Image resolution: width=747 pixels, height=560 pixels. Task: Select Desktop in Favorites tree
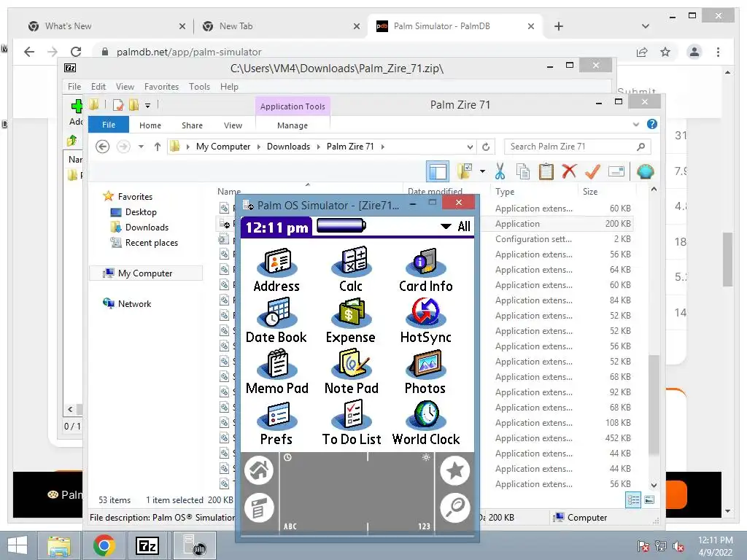[141, 212]
